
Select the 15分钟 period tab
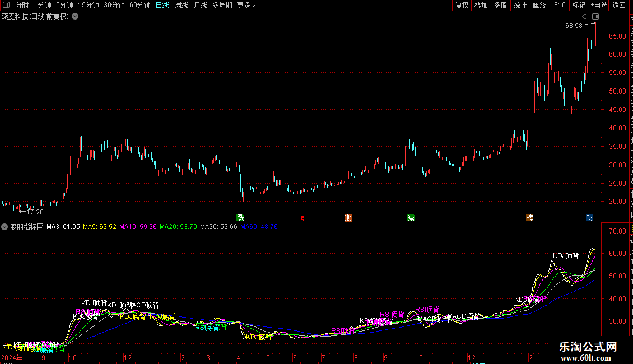(89, 5)
